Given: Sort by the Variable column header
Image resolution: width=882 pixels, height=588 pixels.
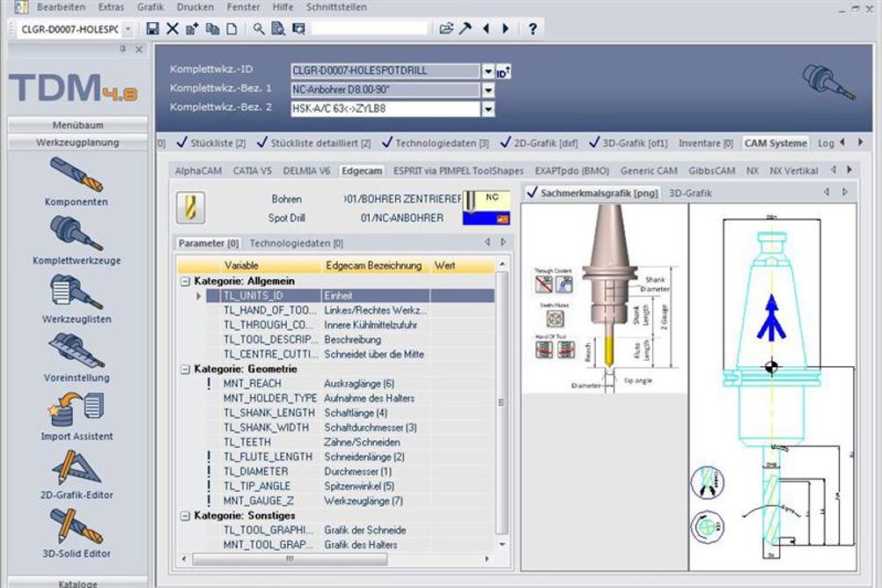Looking at the screenshot, I should click(241, 266).
